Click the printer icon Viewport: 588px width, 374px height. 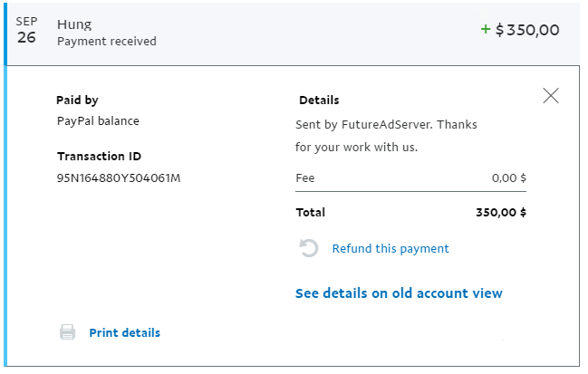pos(68,332)
